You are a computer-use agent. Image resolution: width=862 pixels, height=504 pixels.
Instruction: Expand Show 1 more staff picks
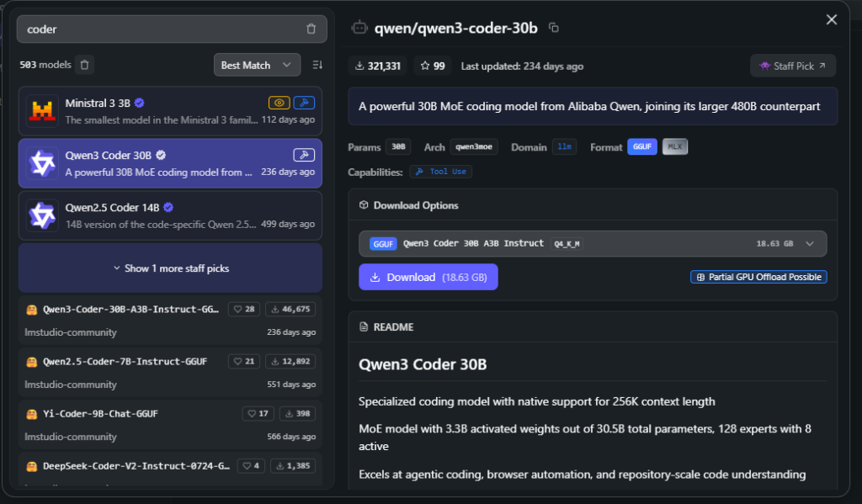[x=170, y=268]
